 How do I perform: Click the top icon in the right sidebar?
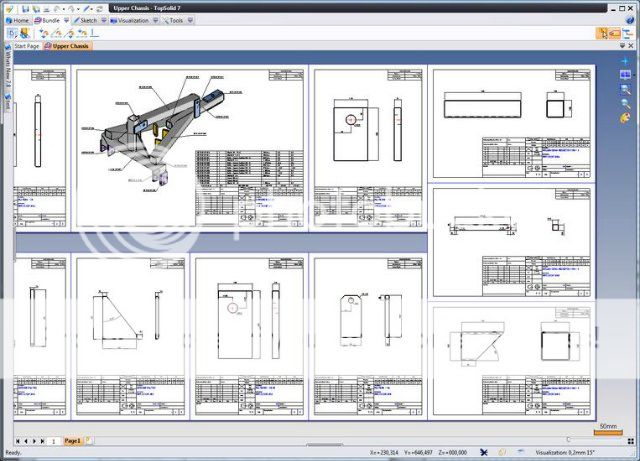tap(625, 61)
